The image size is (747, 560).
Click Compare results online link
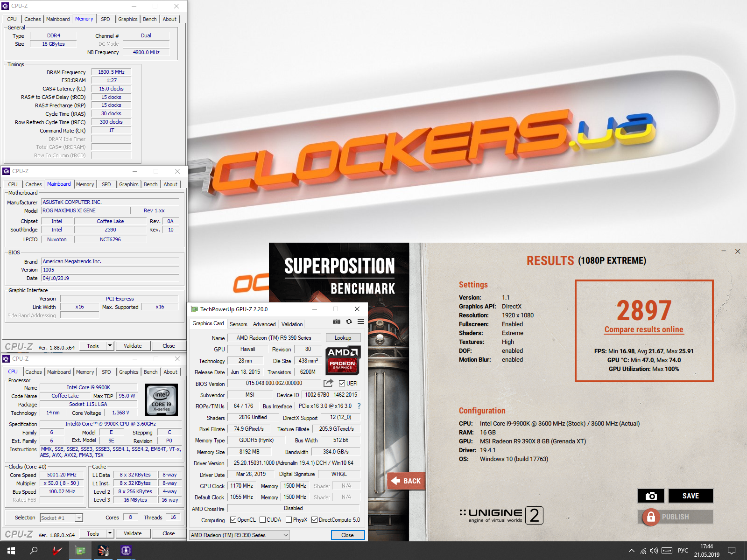coord(644,329)
